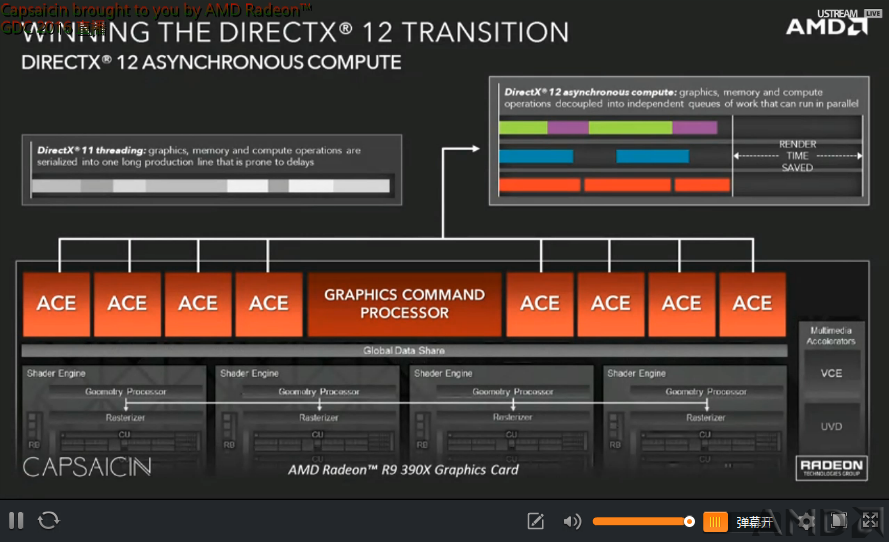Click the Multimedia Accelerators label

point(831,336)
